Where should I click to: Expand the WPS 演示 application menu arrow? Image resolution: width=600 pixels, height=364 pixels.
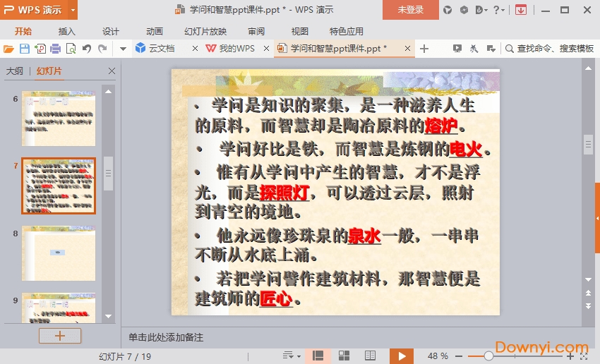(x=73, y=10)
